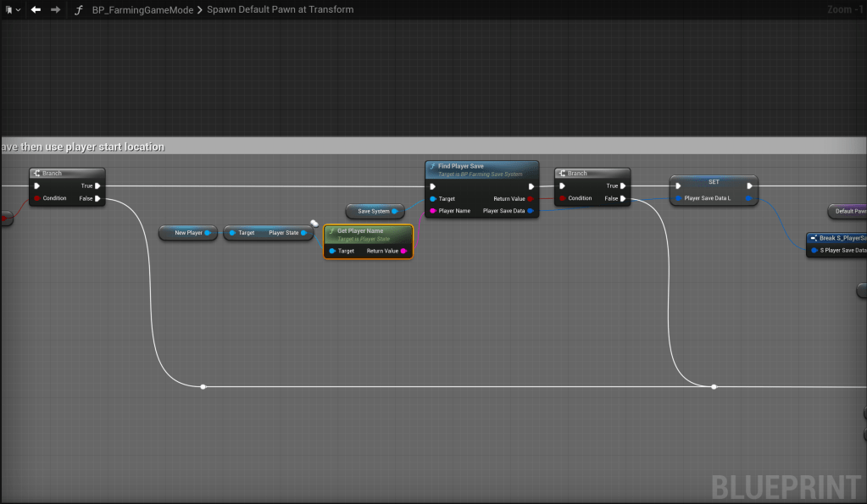Select the SET node title
Screen dimensions: 867x504
click(x=713, y=181)
